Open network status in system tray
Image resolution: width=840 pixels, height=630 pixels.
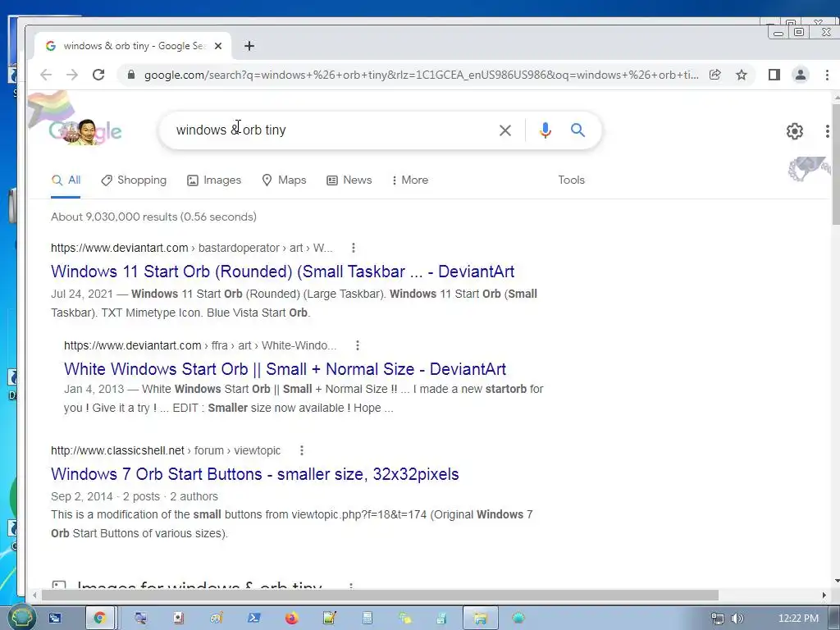point(717,619)
